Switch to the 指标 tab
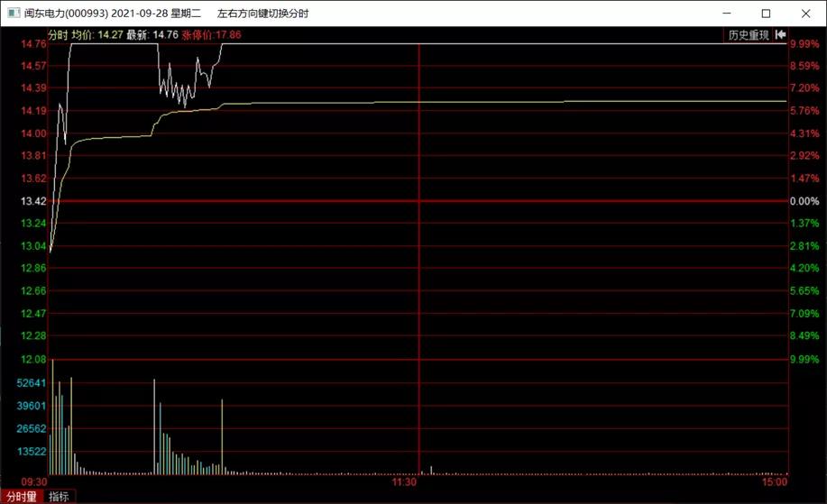 [x=60, y=497]
